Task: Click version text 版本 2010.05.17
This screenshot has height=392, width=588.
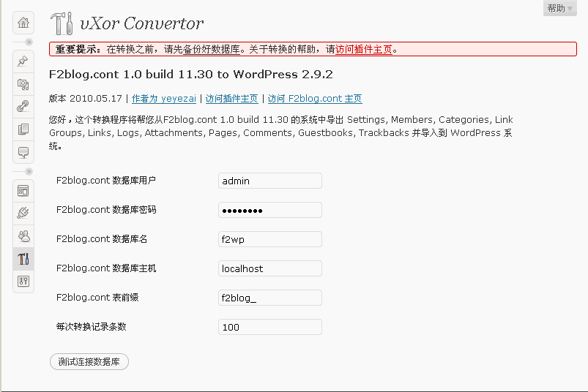Action: [x=86, y=99]
